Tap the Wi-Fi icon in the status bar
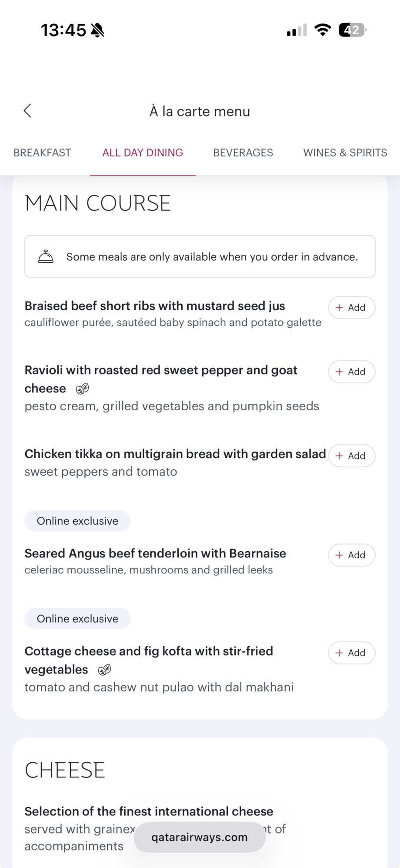Viewport: 400px width, 868px height. tap(323, 30)
